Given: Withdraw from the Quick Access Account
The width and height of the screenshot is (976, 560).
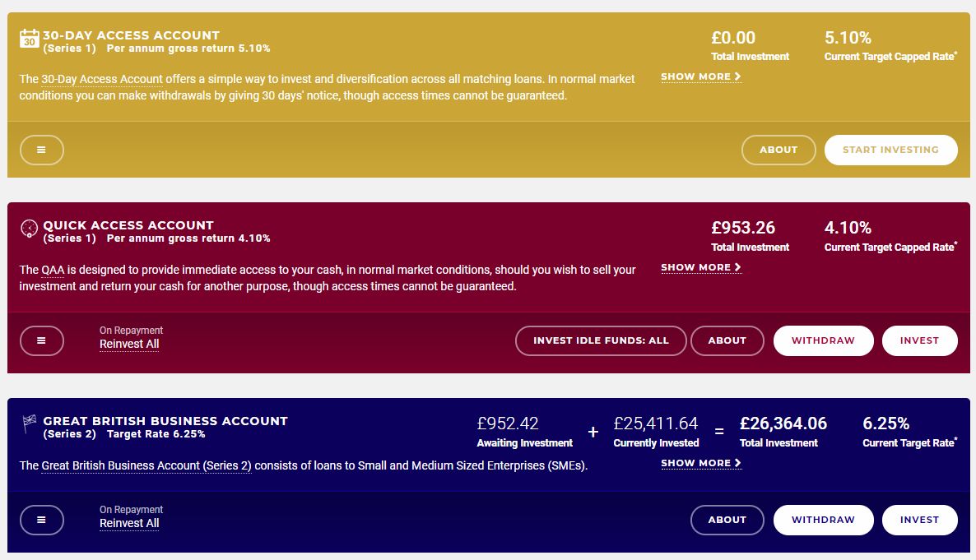Looking at the screenshot, I should tap(823, 340).
